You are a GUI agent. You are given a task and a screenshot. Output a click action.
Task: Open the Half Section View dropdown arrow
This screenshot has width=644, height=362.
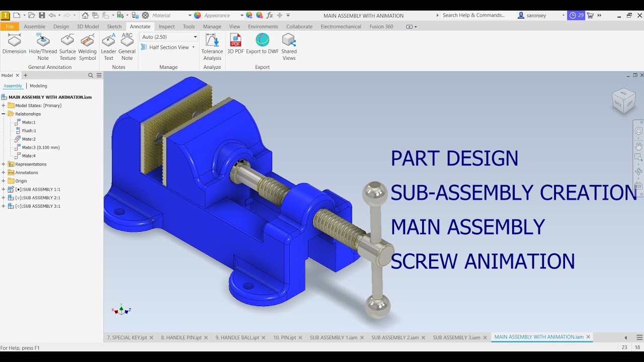pyautogui.click(x=193, y=47)
